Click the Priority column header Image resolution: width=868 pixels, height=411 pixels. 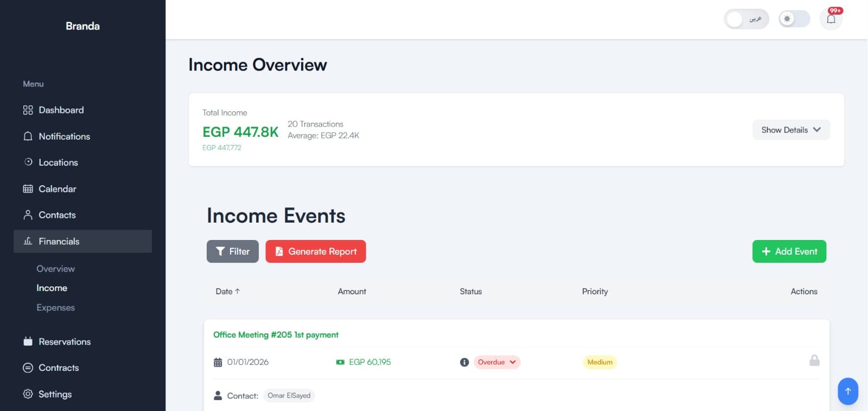click(x=595, y=292)
